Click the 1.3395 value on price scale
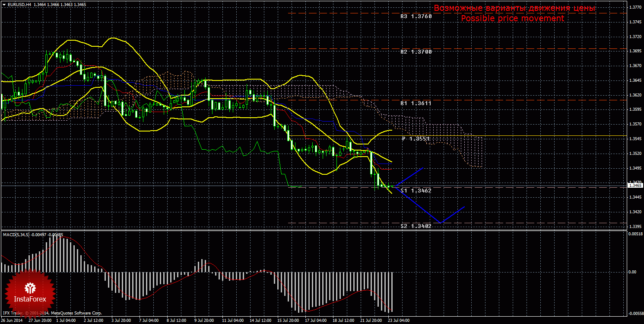 634,226
